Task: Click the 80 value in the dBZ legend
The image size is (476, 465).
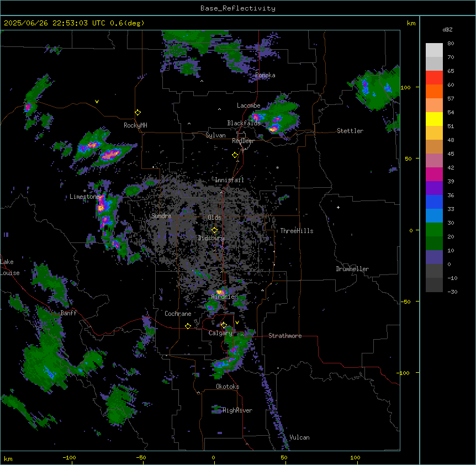Action: pos(451,44)
